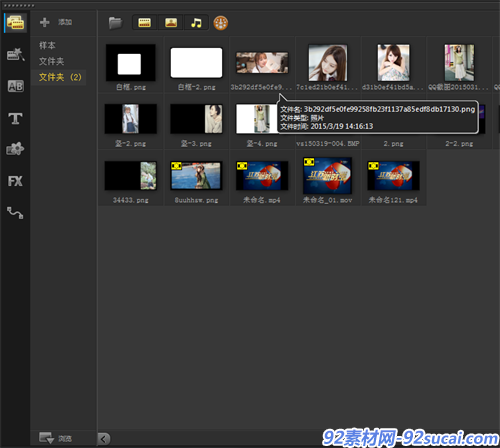500x448 pixels.
Task: Click the orange sort/clock round icon
Action: pyautogui.click(x=220, y=23)
